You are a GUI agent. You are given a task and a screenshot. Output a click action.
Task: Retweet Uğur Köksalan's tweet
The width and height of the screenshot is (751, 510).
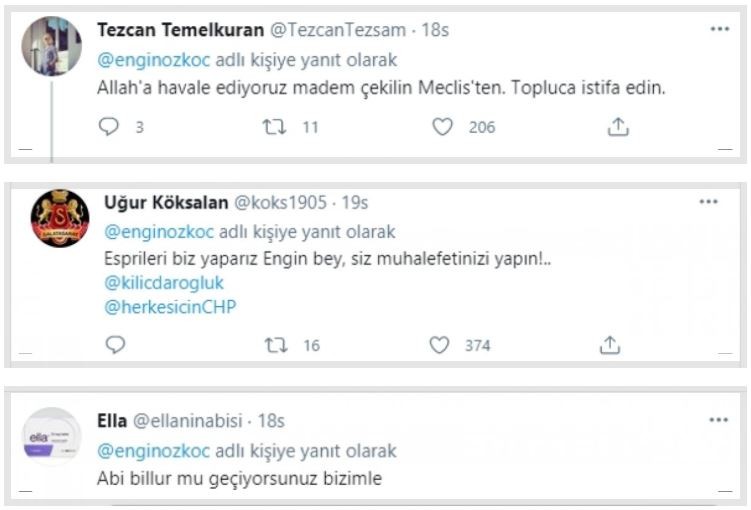[x=275, y=344]
